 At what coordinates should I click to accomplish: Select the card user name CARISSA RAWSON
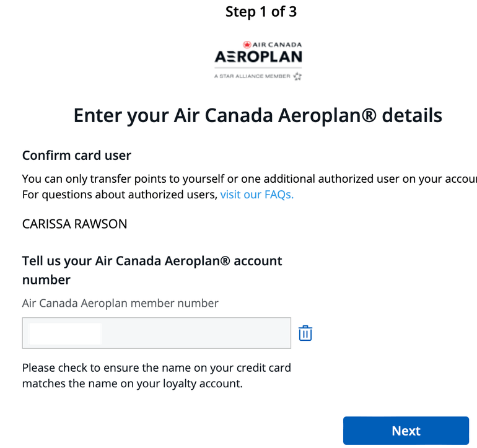click(74, 224)
